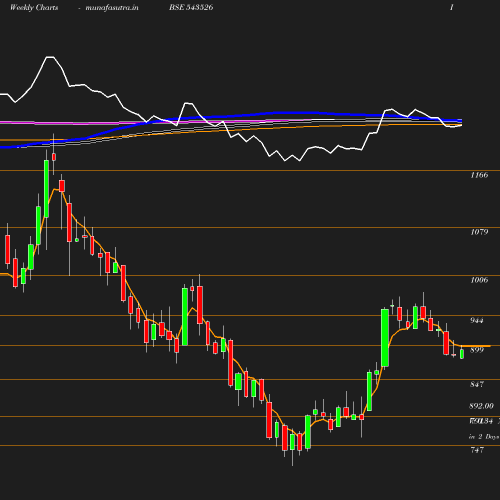Screen dimensions: 500x500
Task: Click the munafasutra.in watermark text
Action: (x=112, y=7)
